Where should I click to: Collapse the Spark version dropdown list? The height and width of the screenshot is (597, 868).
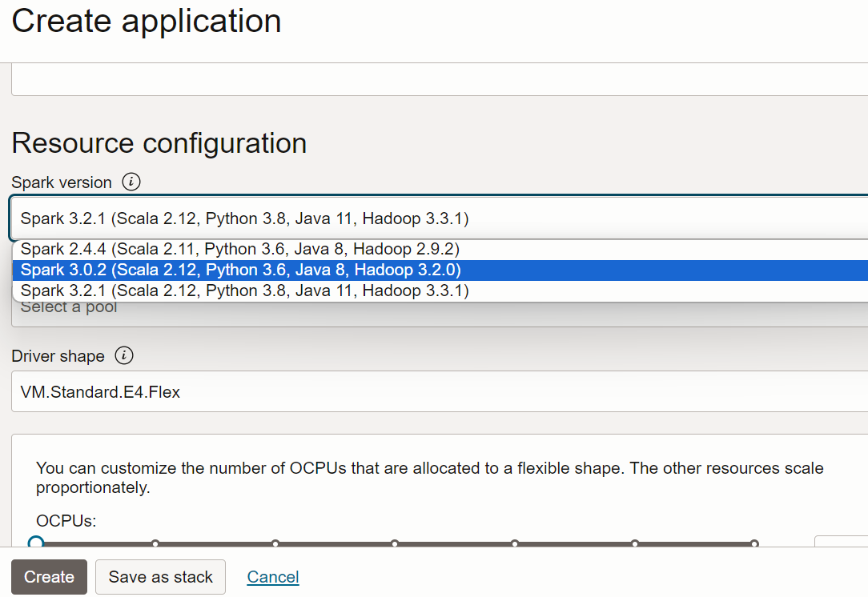coord(432,218)
